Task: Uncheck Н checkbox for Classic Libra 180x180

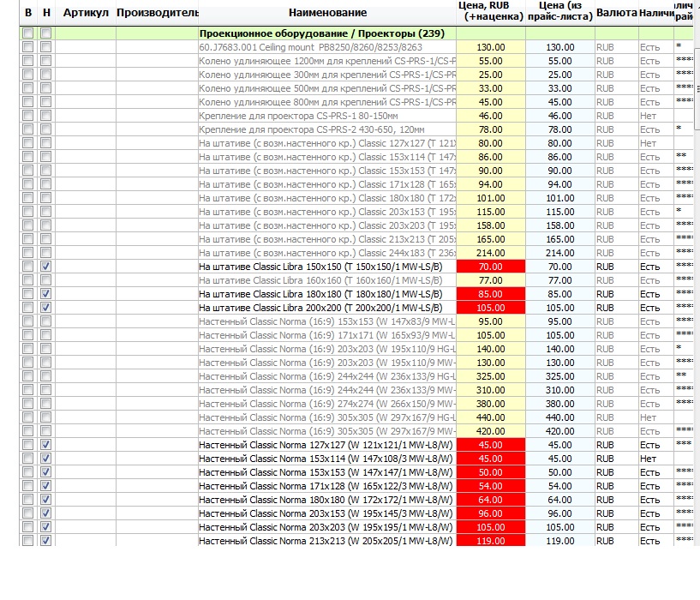Action: point(45,294)
